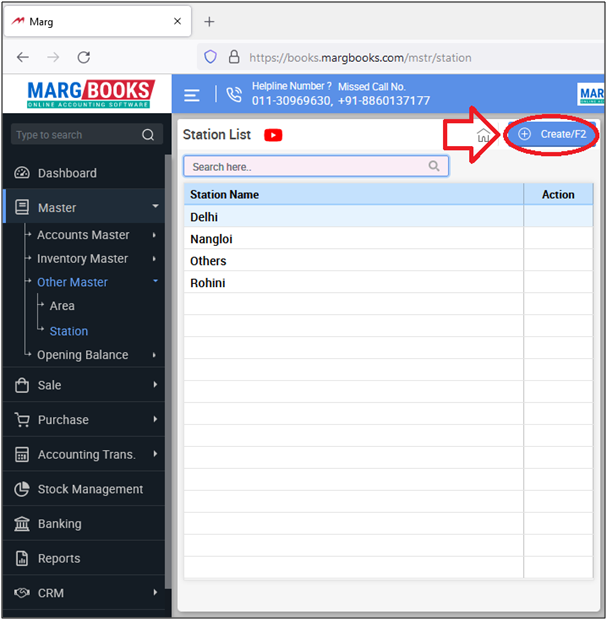Select the Delhi station row
The height and width of the screenshot is (620, 608).
(388, 217)
